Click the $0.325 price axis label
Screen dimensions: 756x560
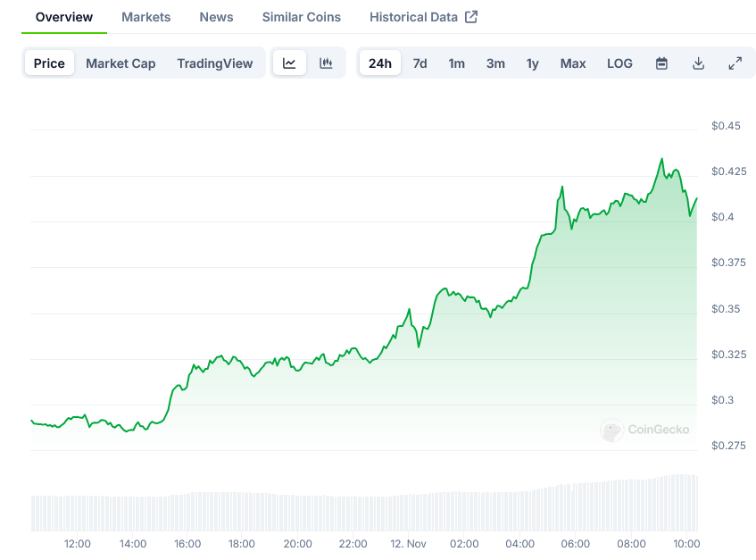click(x=728, y=355)
